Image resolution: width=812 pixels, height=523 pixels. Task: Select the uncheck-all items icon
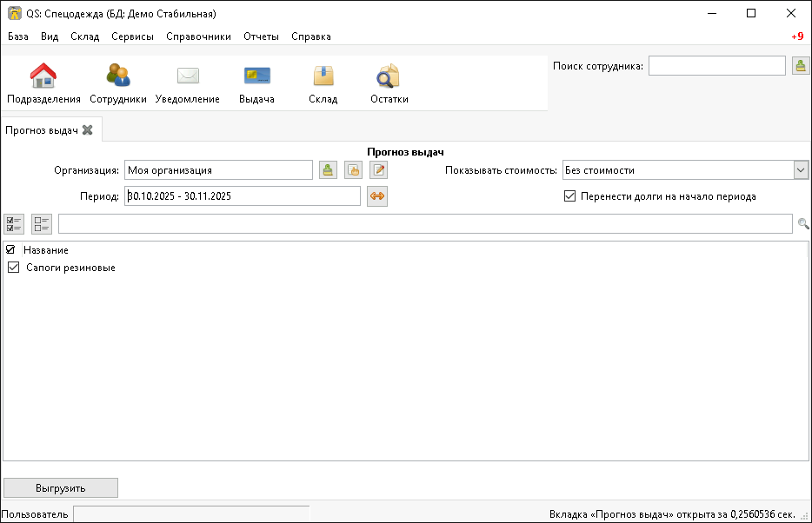[41, 223]
